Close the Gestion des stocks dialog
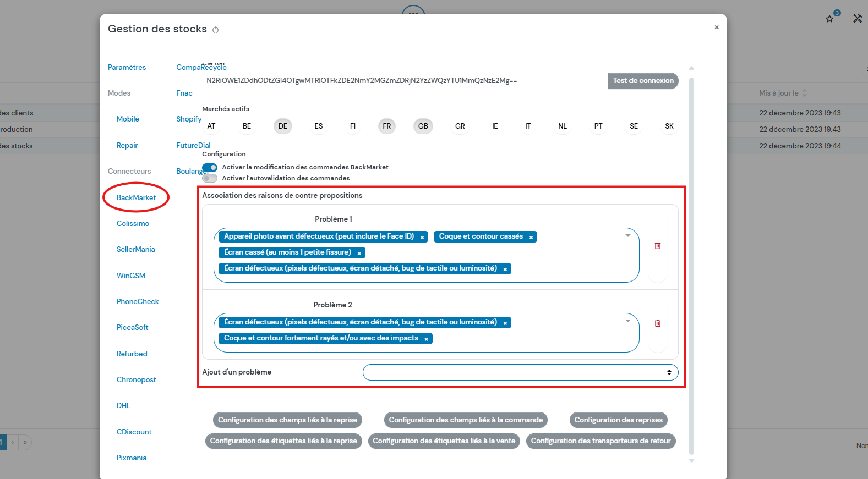Viewport: 868px width, 479px height. click(717, 27)
